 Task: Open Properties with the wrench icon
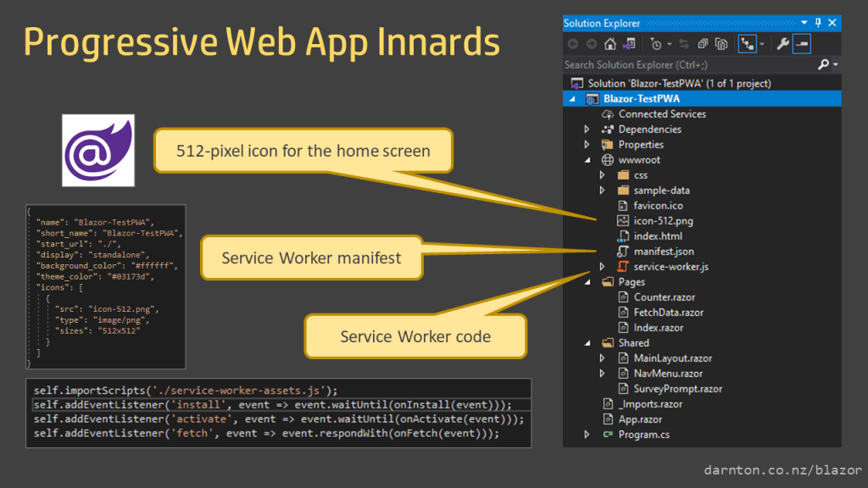782,43
